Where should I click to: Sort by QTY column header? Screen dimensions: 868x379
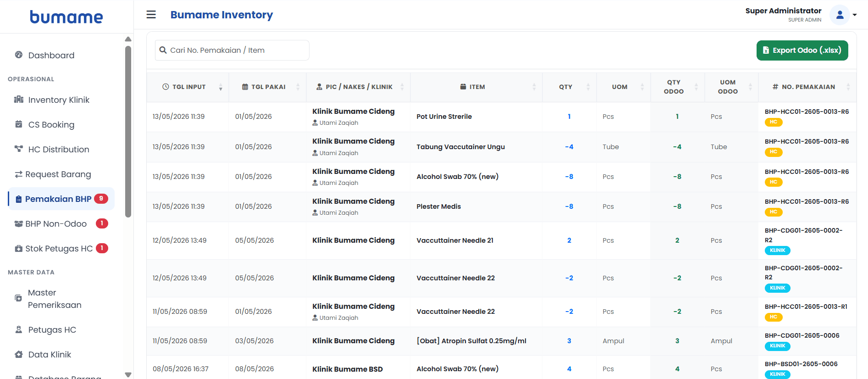pyautogui.click(x=569, y=87)
